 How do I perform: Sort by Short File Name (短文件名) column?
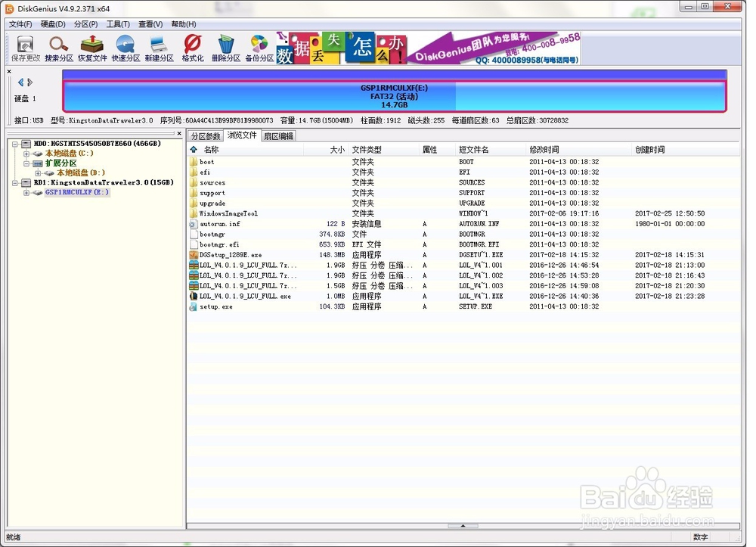(491, 150)
